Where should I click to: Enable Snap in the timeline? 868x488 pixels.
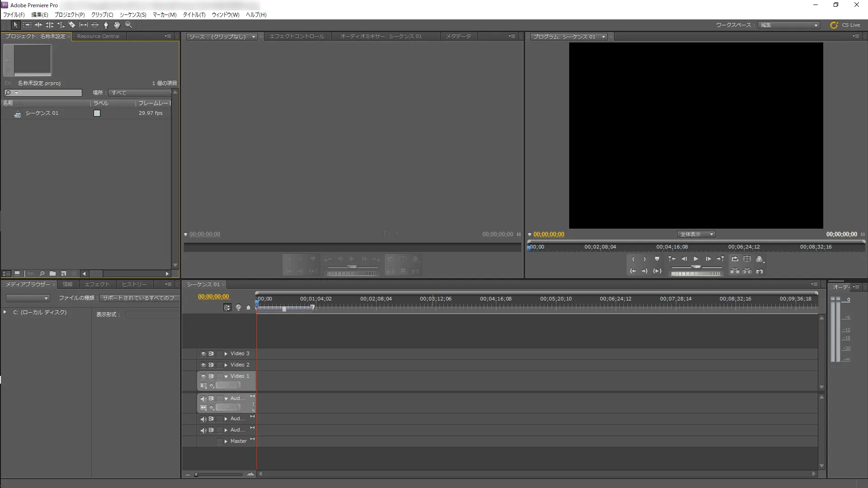227,307
